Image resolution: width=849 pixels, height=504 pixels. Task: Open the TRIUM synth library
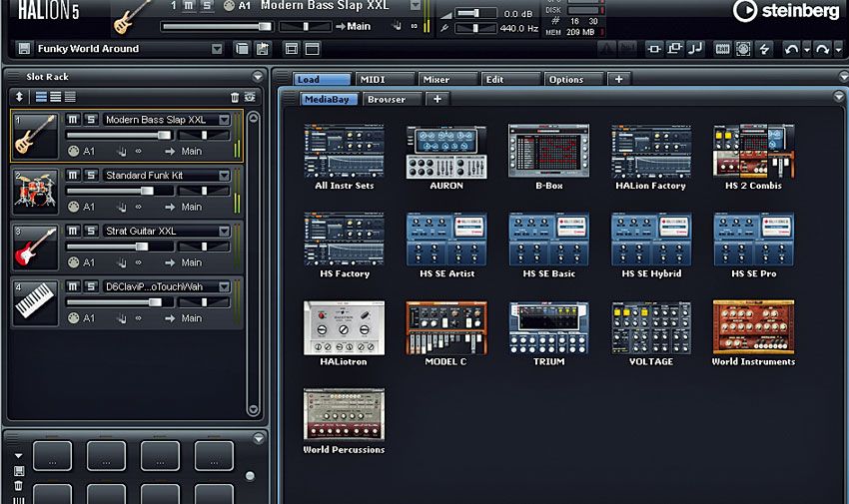pos(548,327)
